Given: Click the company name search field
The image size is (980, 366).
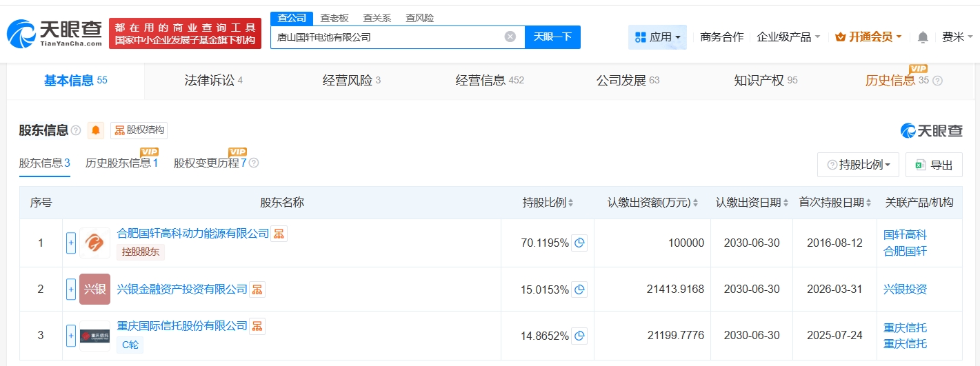Looking at the screenshot, I should 386,37.
